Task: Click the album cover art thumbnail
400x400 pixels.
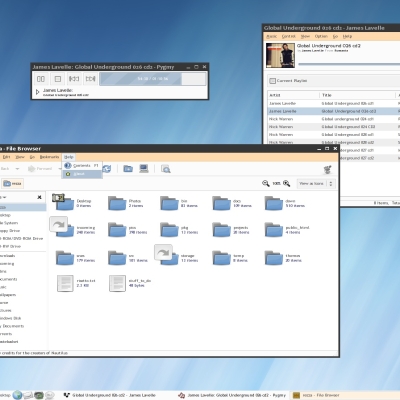Action: [280, 56]
